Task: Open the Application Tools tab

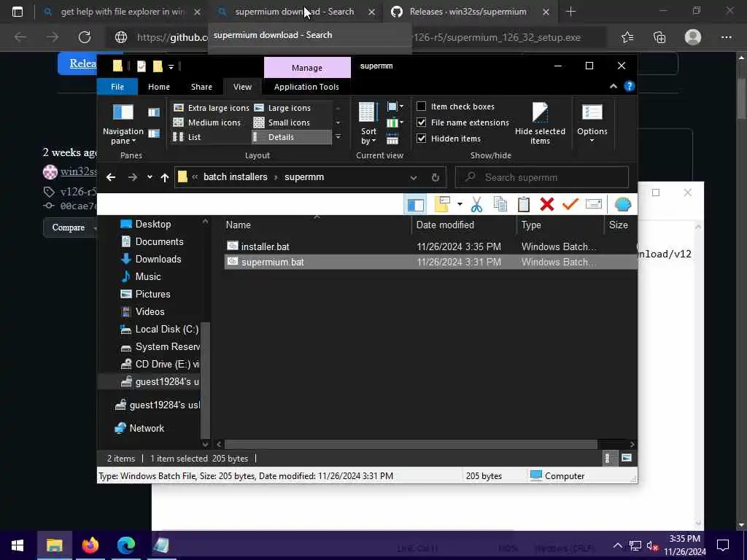Action: pyautogui.click(x=306, y=87)
